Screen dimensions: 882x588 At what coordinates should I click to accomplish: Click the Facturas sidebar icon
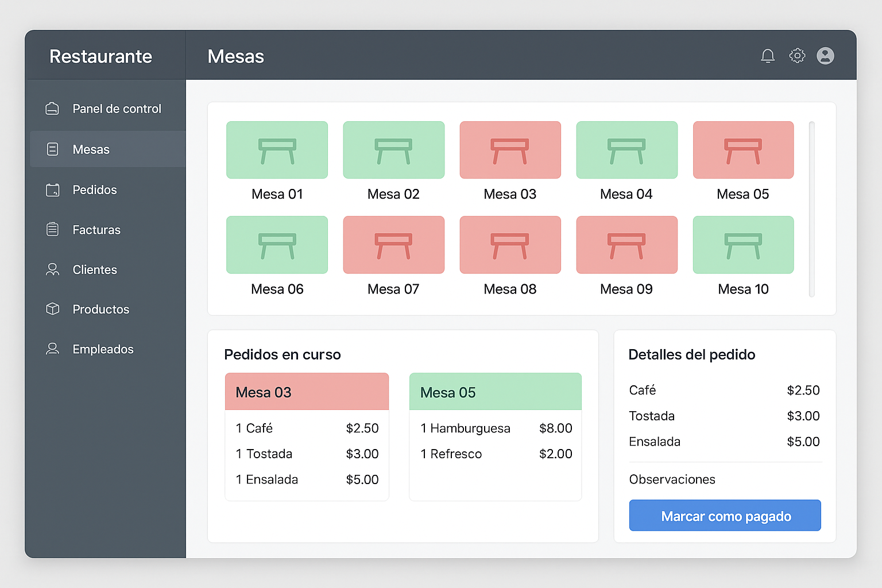click(52, 230)
